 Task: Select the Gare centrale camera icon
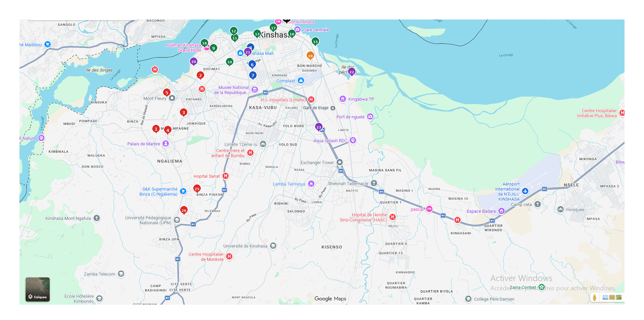pos(297,30)
